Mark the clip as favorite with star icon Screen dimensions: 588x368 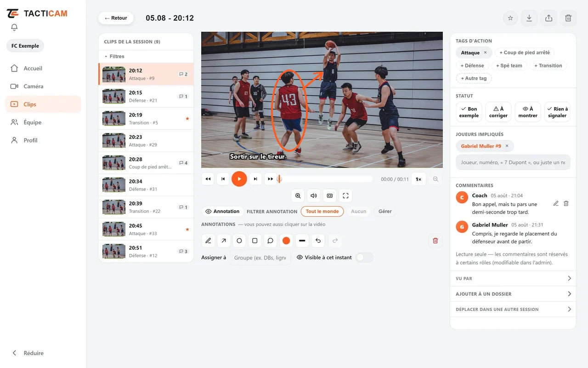510,18
